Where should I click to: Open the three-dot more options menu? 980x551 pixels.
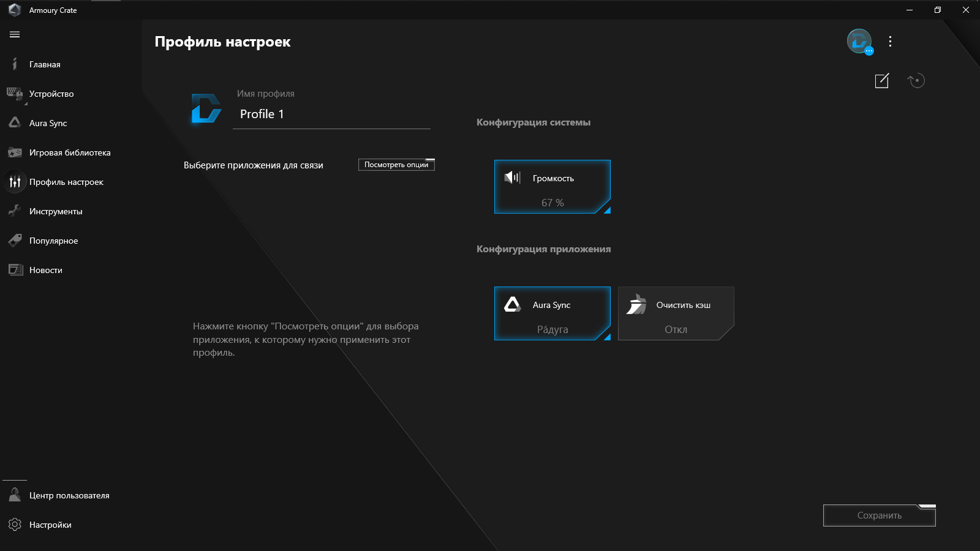click(x=890, y=42)
